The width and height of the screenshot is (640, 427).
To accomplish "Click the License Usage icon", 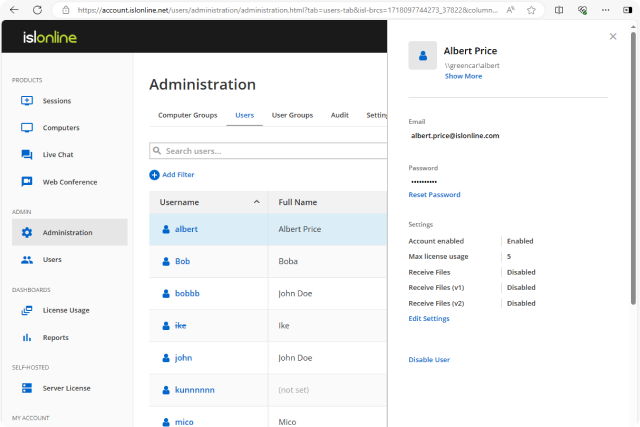I will click(x=27, y=310).
